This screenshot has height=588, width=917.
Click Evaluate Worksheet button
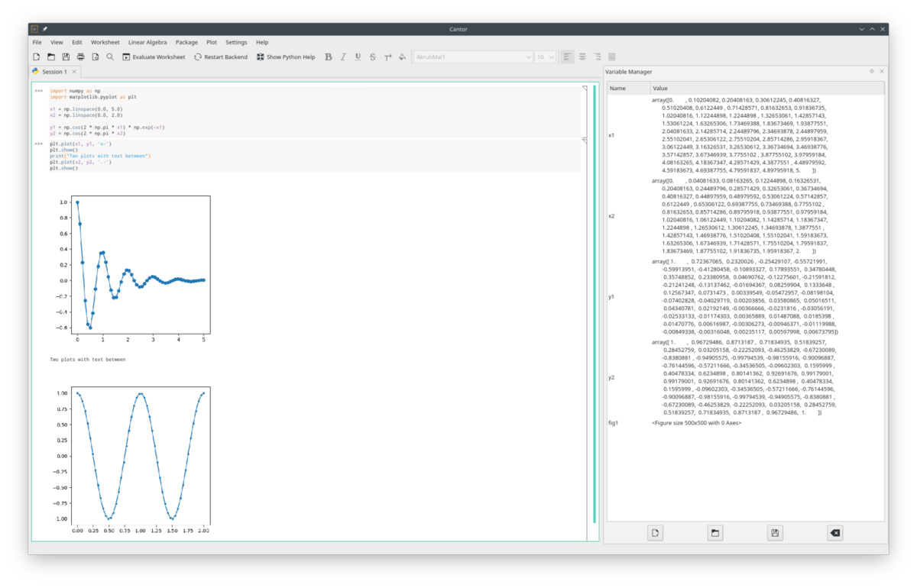[x=153, y=57]
